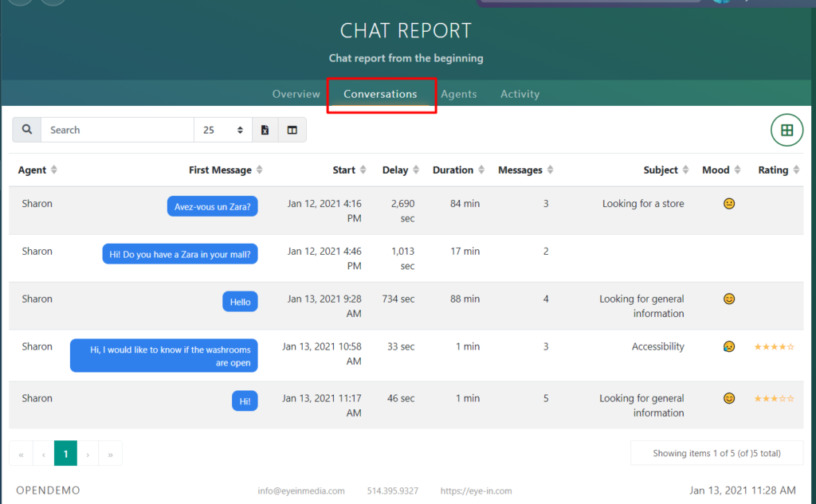Sort table by Duration column

pos(453,170)
